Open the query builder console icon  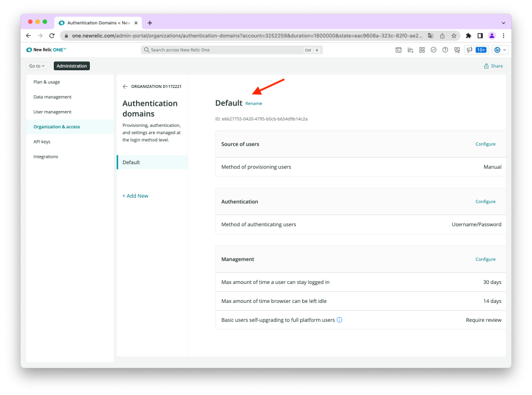(x=398, y=50)
